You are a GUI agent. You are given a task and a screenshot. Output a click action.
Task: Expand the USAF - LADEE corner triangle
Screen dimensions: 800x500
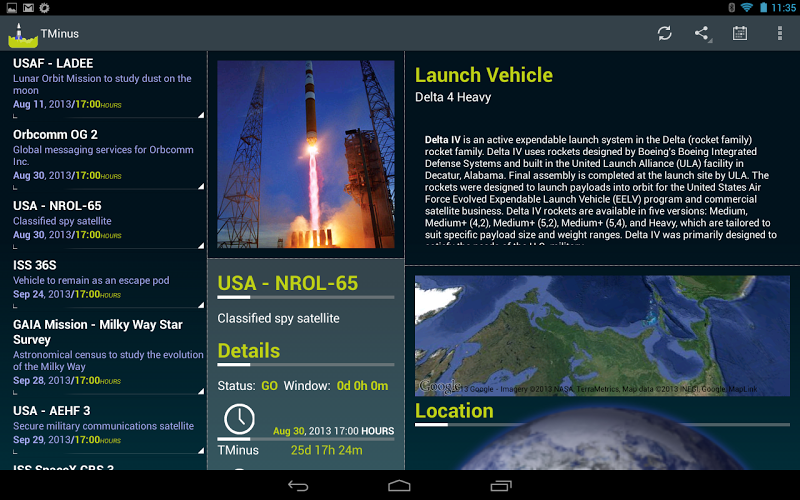click(x=201, y=115)
